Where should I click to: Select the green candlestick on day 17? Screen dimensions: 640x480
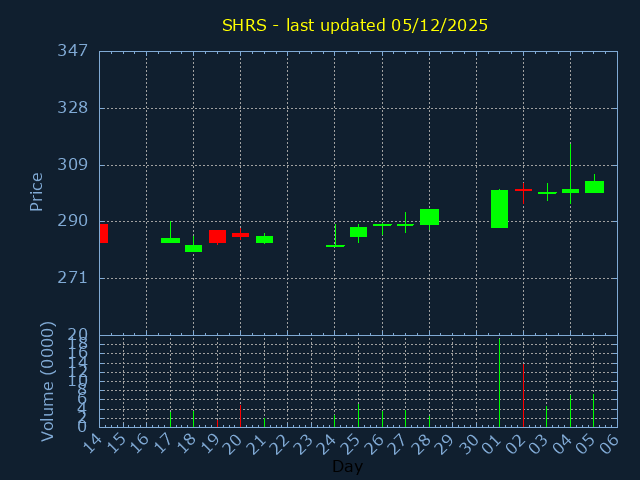[x=170, y=240]
